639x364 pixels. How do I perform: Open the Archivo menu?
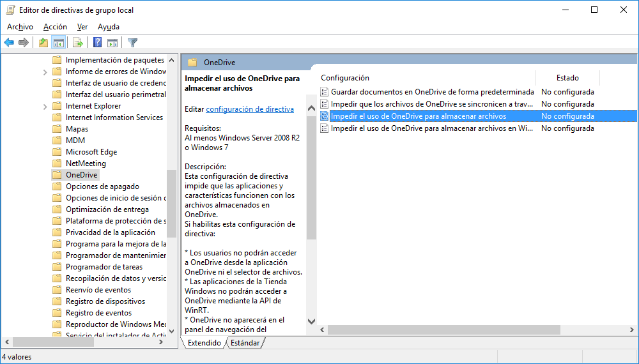pyautogui.click(x=20, y=27)
